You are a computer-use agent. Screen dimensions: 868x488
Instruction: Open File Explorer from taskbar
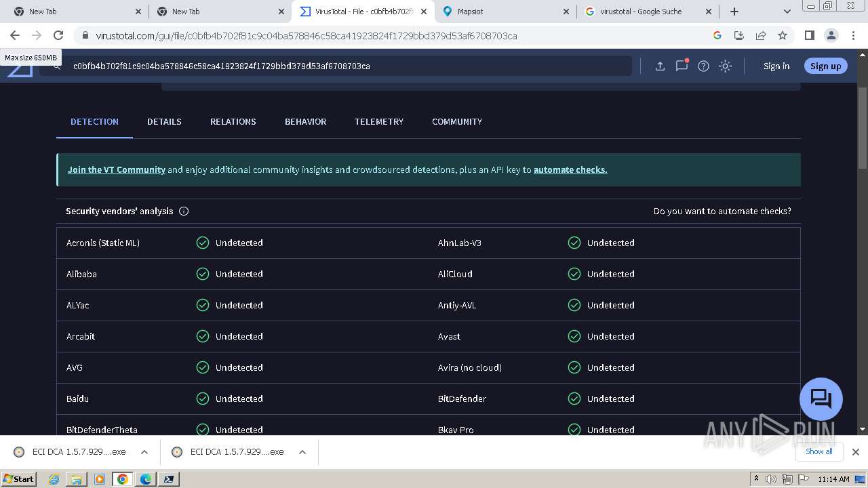tap(77, 479)
